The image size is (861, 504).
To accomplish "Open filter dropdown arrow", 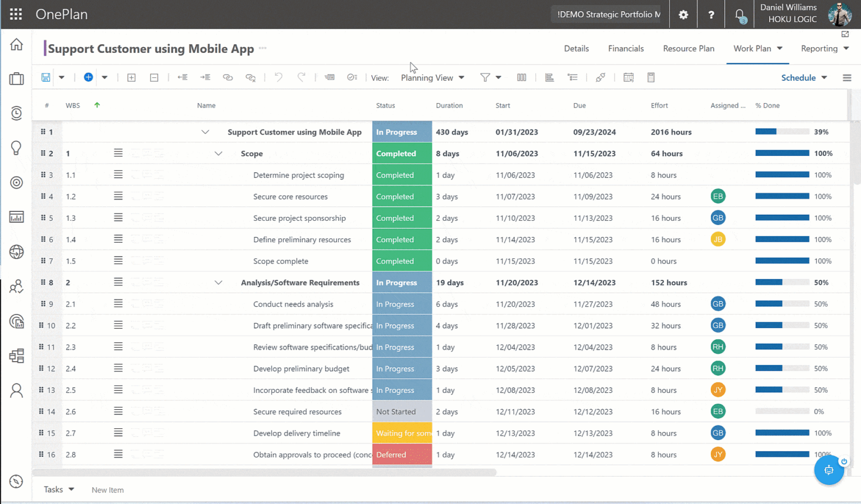I will [x=498, y=77].
